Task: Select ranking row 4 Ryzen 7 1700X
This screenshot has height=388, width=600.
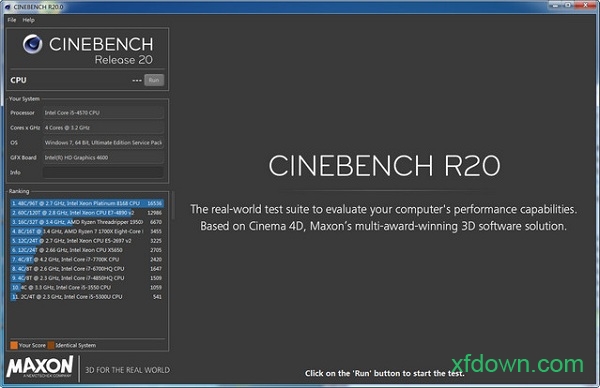Action: point(87,231)
